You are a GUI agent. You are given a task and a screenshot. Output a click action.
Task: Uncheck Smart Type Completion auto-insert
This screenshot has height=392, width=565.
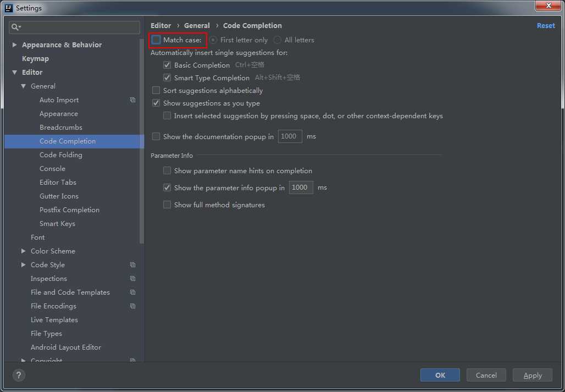[x=167, y=78]
